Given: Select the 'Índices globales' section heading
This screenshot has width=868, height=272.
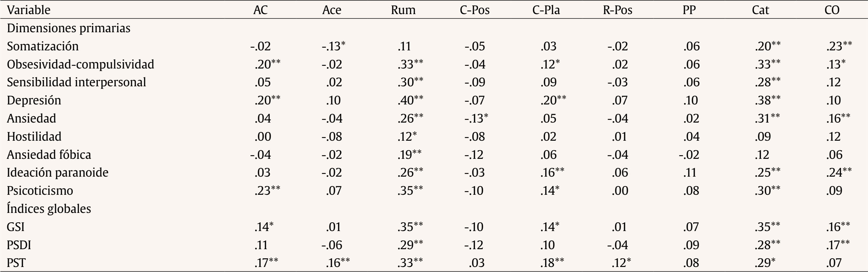Looking at the screenshot, I should (49, 209).
